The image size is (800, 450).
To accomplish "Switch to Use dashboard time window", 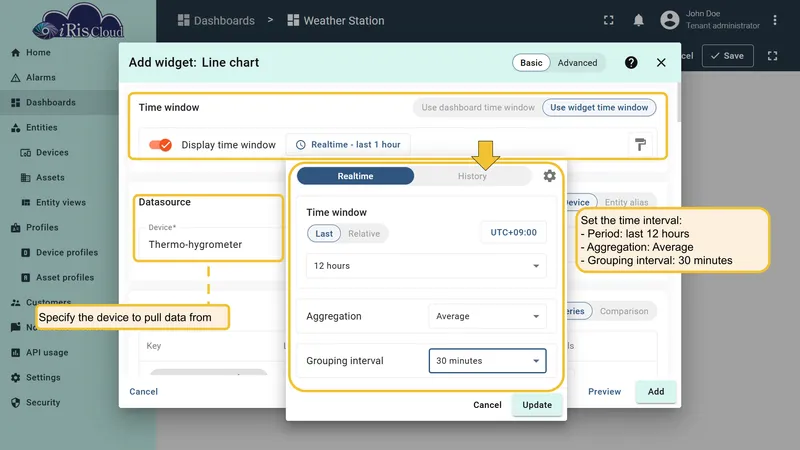I will click(x=478, y=108).
